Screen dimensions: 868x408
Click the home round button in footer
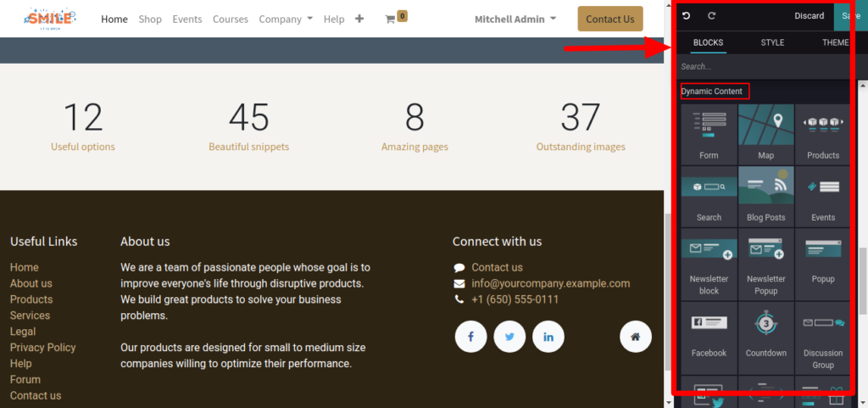coord(635,337)
